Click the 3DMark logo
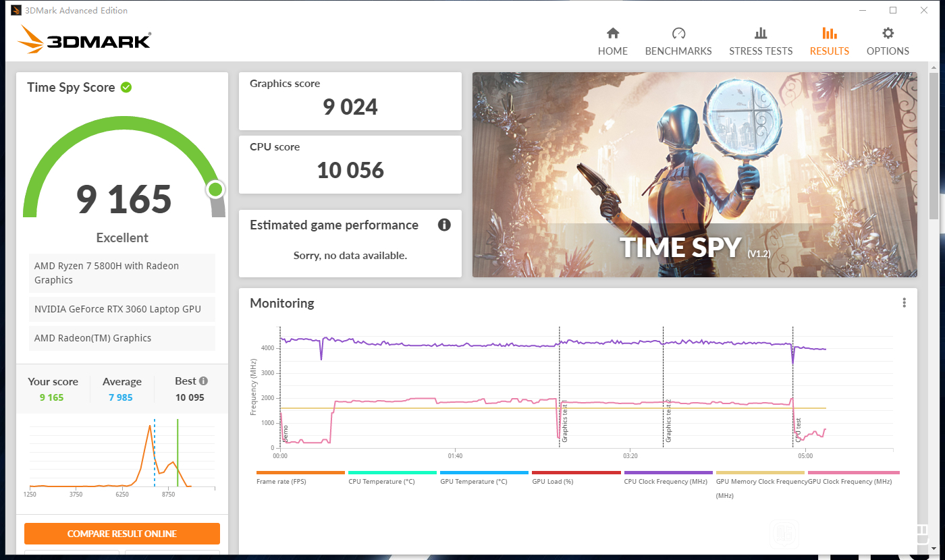The height and width of the screenshot is (560, 945). pos(84,40)
